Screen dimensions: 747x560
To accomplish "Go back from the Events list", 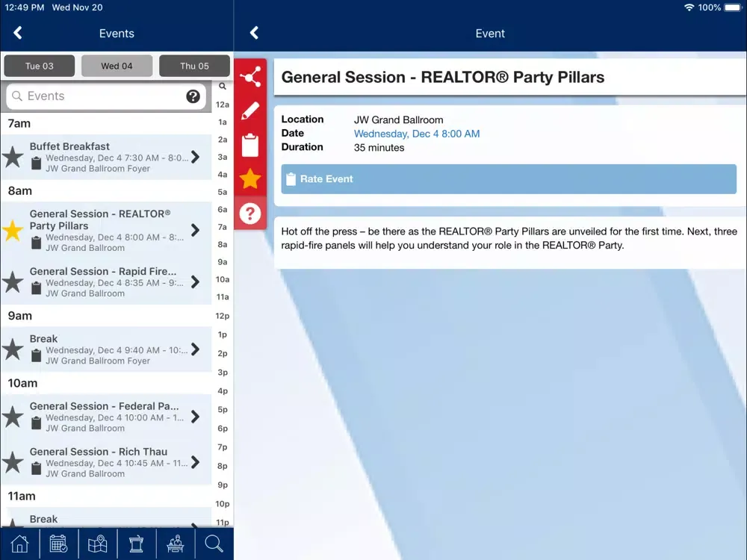I will [18, 33].
